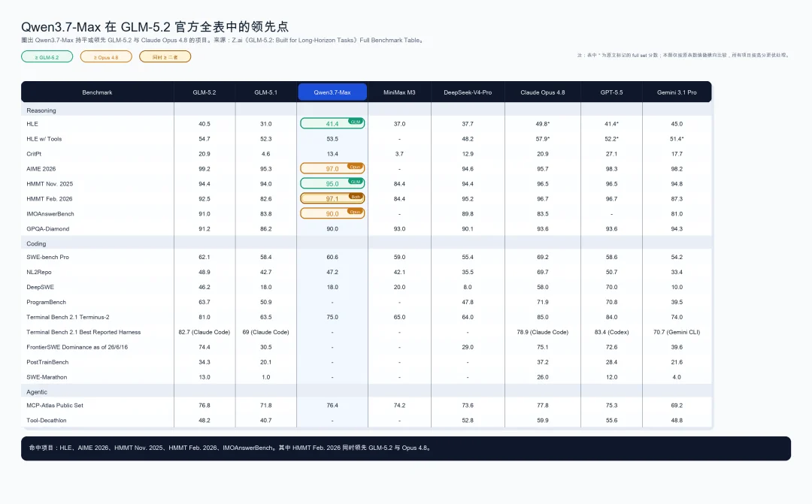Image resolution: width=812 pixels, height=504 pixels.
Task: Click the ≥ GLM-5.2 green legend pill
Action: (47, 57)
